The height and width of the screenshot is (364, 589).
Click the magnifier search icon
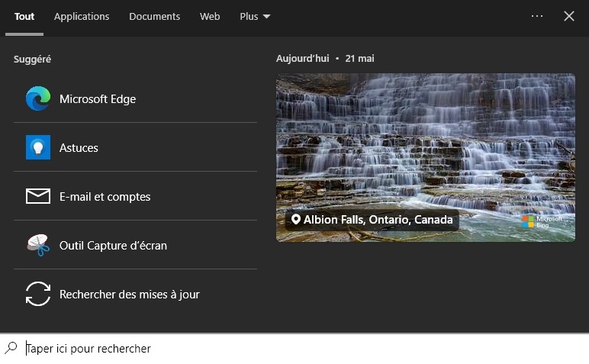click(11, 348)
